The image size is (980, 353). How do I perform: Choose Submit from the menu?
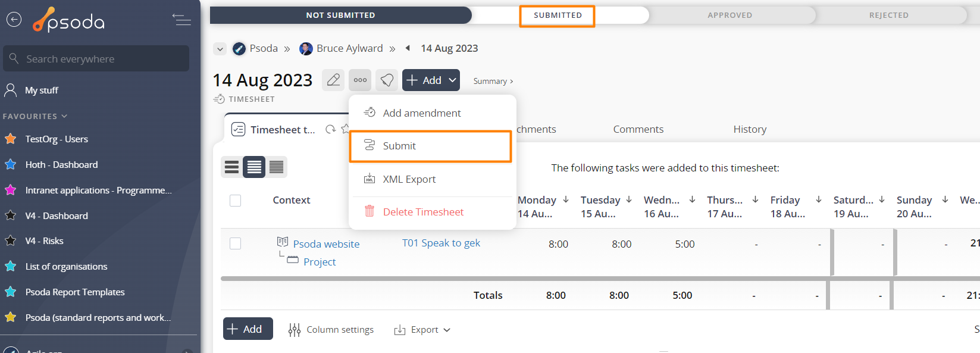coord(431,146)
